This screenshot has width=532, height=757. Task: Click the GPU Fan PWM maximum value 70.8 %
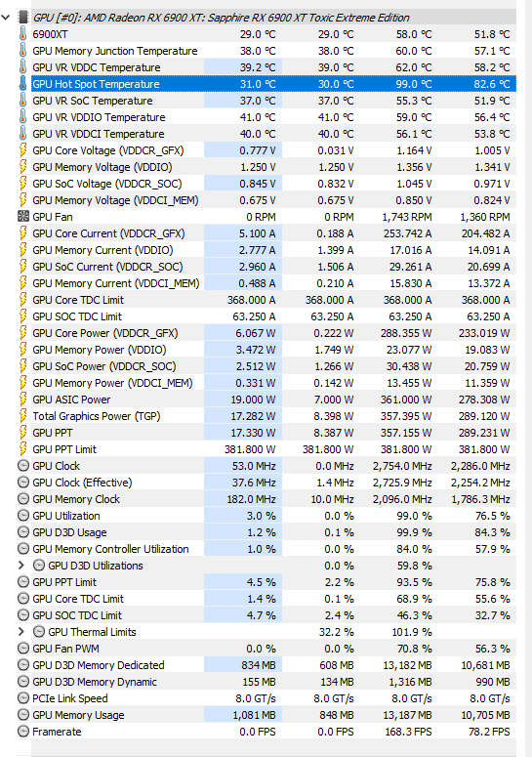414,649
